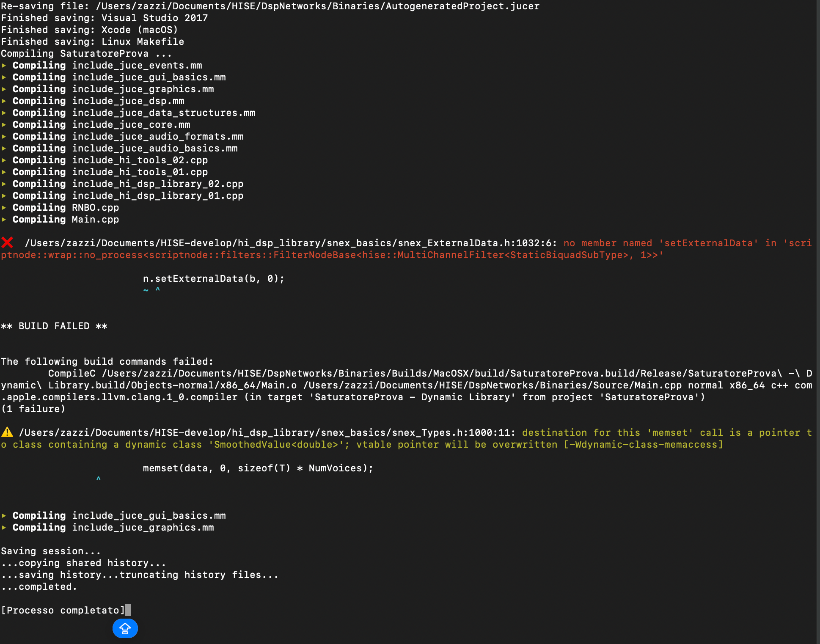The height and width of the screenshot is (644, 820).
Task: Click the snex_Types.h:1000:11 warning path
Action: click(267, 433)
